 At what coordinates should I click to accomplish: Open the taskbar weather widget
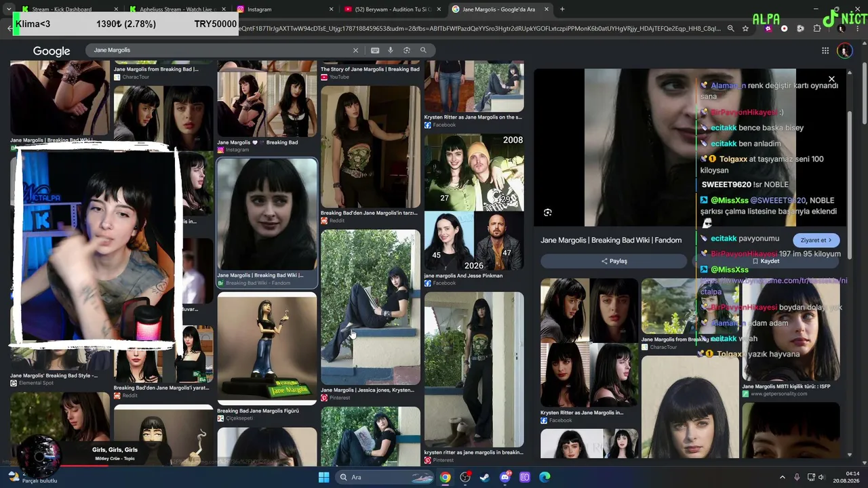(33, 477)
